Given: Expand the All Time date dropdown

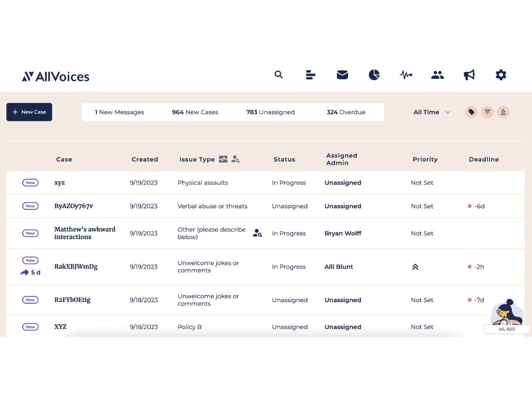Looking at the screenshot, I should (432, 112).
